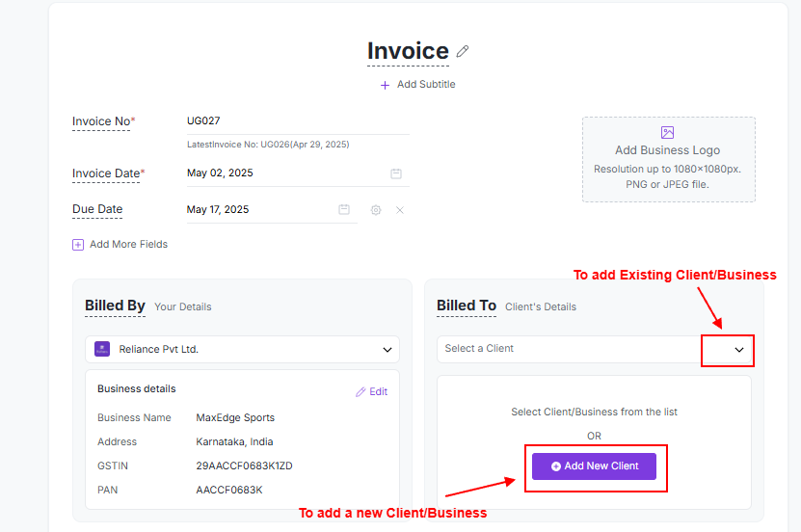The width and height of the screenshot is (801, 532).
Task: Click the Business Name label
Action: pyautogui.click(x=134, y=417)
